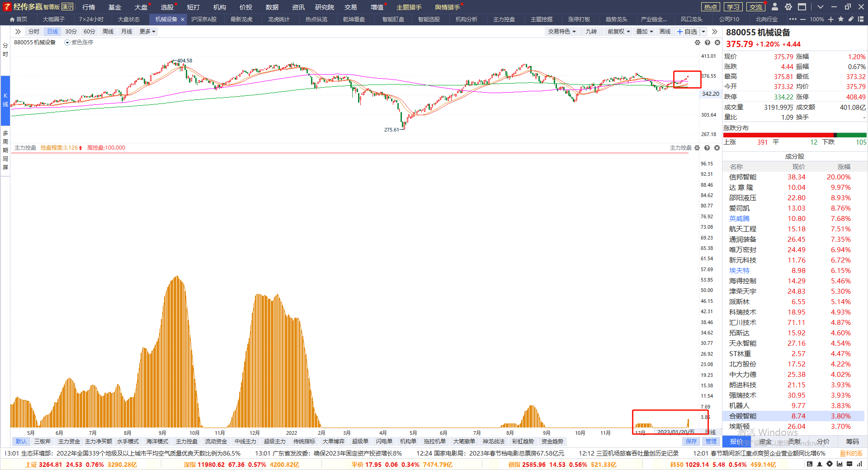Viewport: 868px width, 470px height.
Task: Select the 多周期同屏 side tab
Action: [x=5, y=150]
